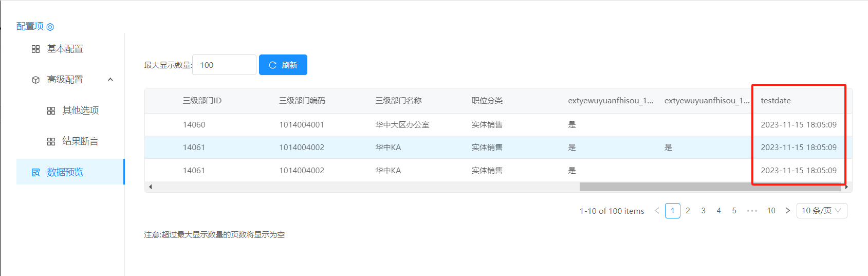Click the grid icon beside 其他选项
The image size is (868, 276).
tap(51, 111)
